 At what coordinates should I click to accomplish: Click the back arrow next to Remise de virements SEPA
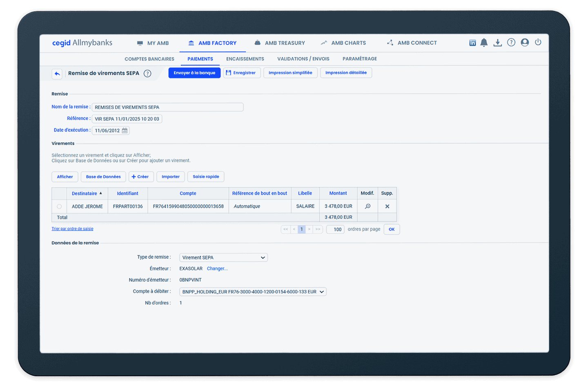tap(57, 73)
